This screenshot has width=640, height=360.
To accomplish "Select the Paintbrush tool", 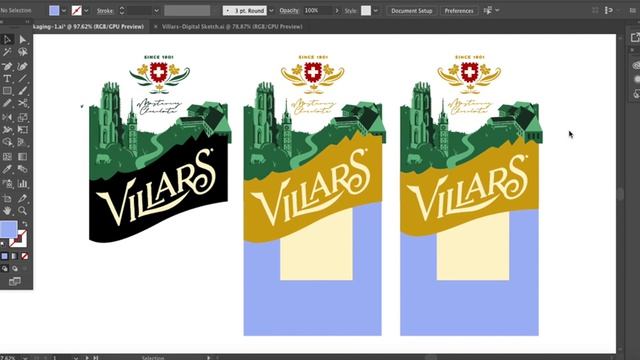I will click(x=22, y=91).
